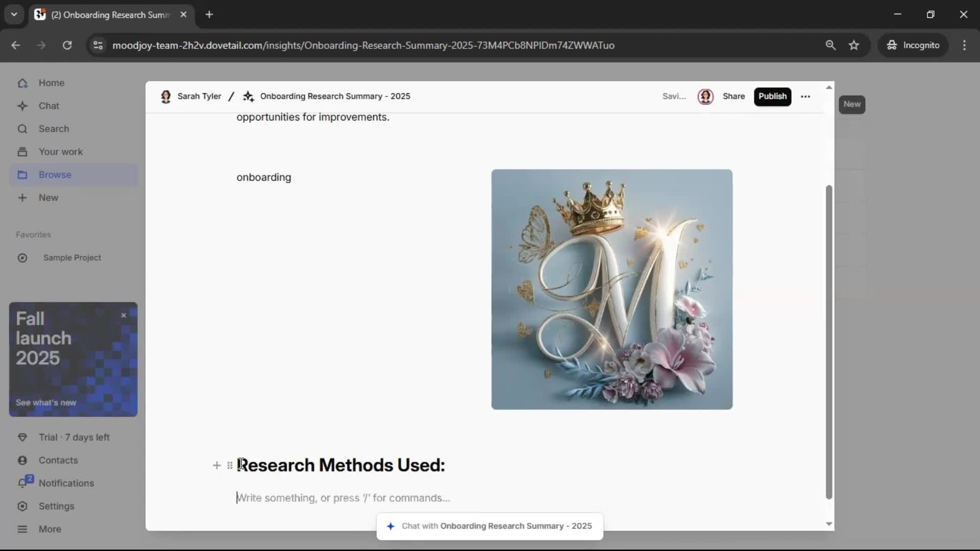Open Chrome's three-dot menu
This screenshot has width=980, height=551.
point(964,45)
